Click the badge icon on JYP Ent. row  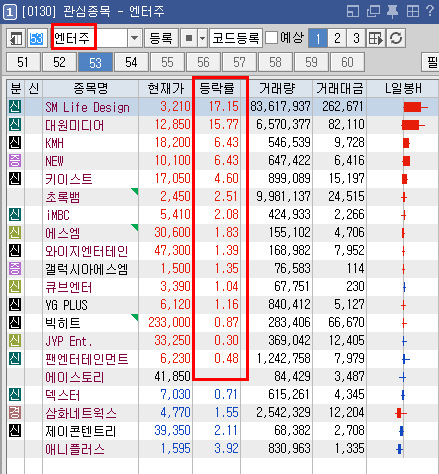15,341
